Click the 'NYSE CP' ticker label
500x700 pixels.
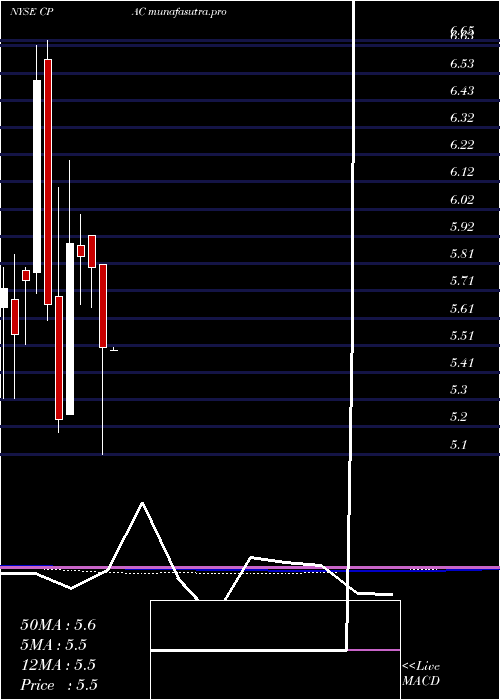click(32, 12)
